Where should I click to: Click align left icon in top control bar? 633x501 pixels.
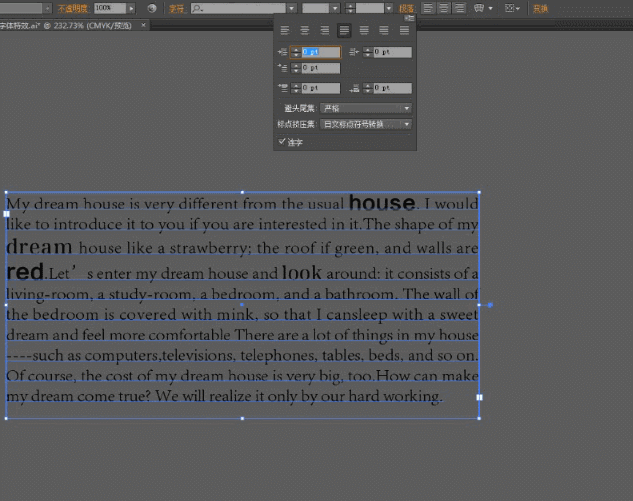pyautogui.click(x=428, y=8)
